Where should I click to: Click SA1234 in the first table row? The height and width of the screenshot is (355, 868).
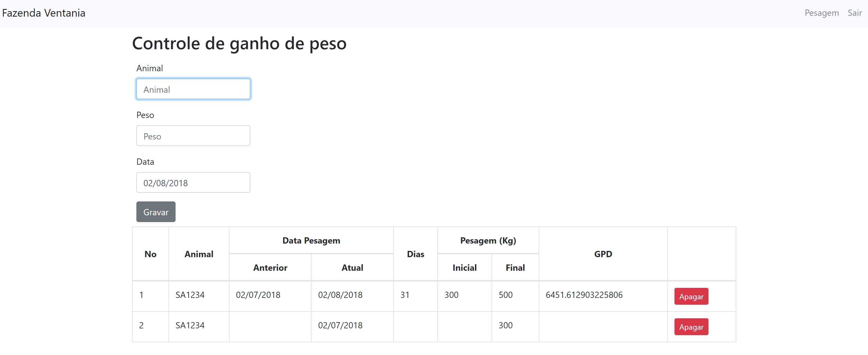(190, 295)
